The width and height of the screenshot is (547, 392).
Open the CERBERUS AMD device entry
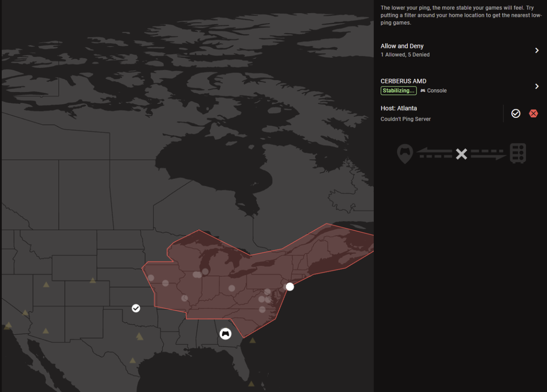(460, 86)
